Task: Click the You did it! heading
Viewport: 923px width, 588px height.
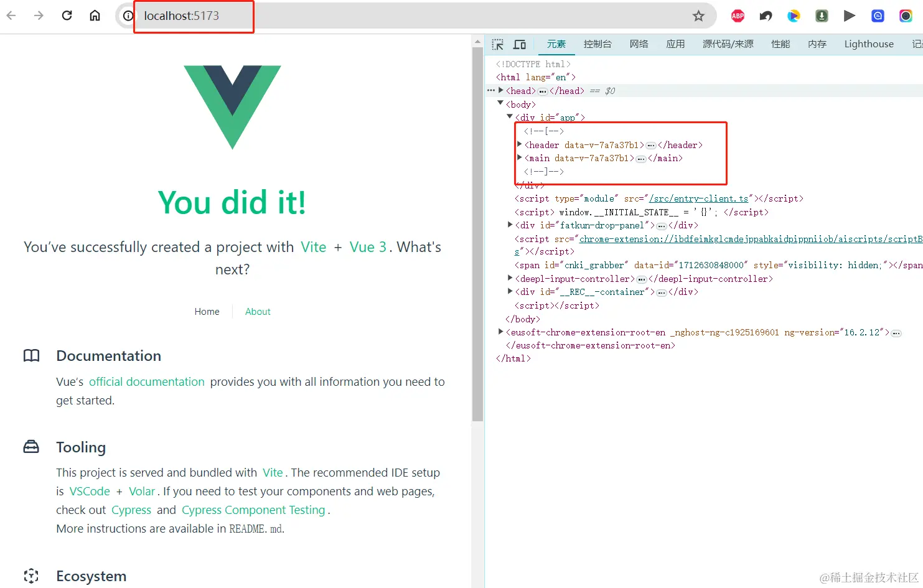Action: [x=232, y=202]
